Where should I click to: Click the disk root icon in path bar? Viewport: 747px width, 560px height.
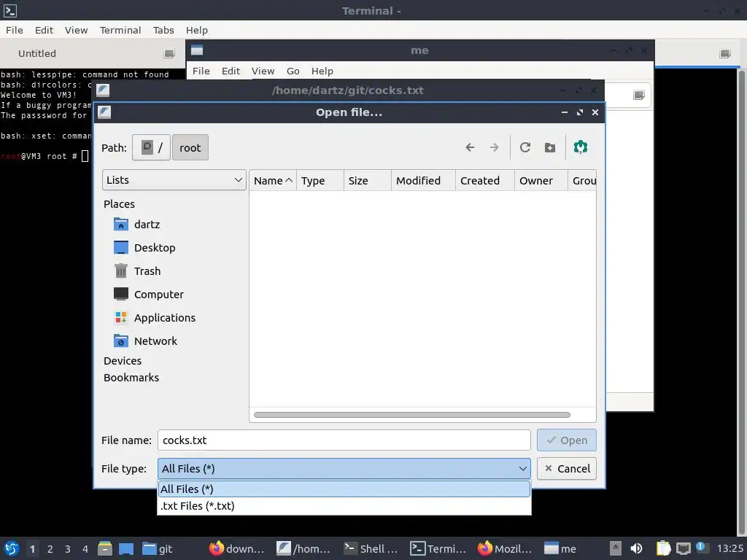pyautogui.click(x=150, y=147)
